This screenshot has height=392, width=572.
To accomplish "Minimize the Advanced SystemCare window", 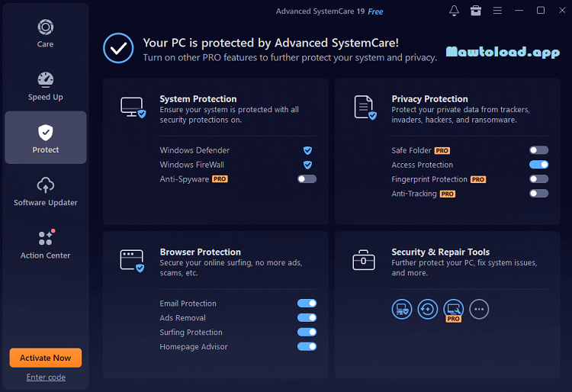I will point(519,11).
